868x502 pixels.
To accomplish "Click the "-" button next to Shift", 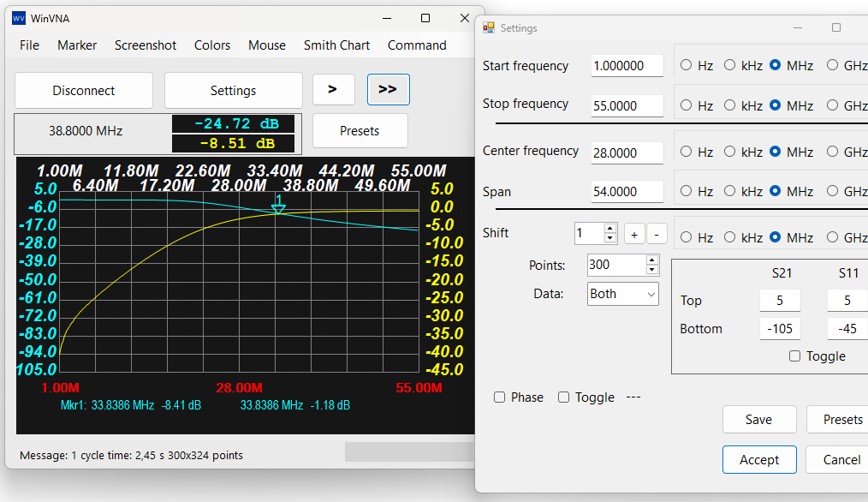I will (x=656, y=233).
